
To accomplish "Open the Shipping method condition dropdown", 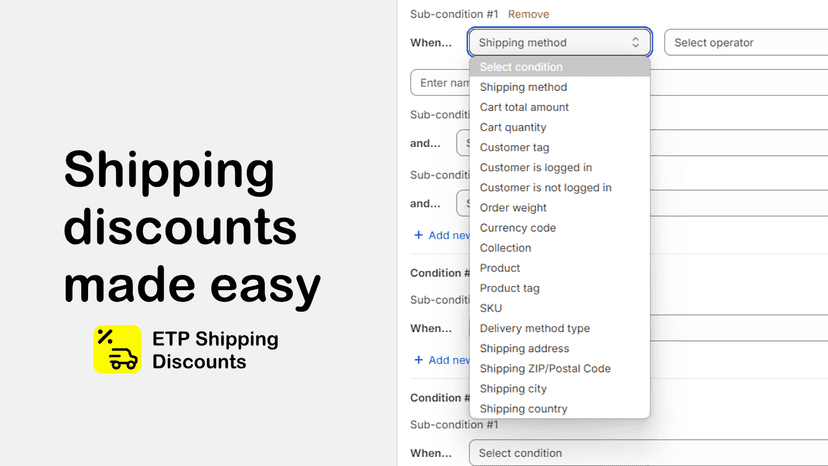I will pos(559,42).
